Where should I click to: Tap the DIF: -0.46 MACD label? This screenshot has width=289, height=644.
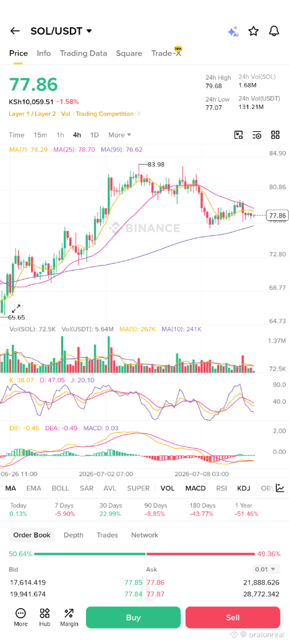[x=24, y=428]
